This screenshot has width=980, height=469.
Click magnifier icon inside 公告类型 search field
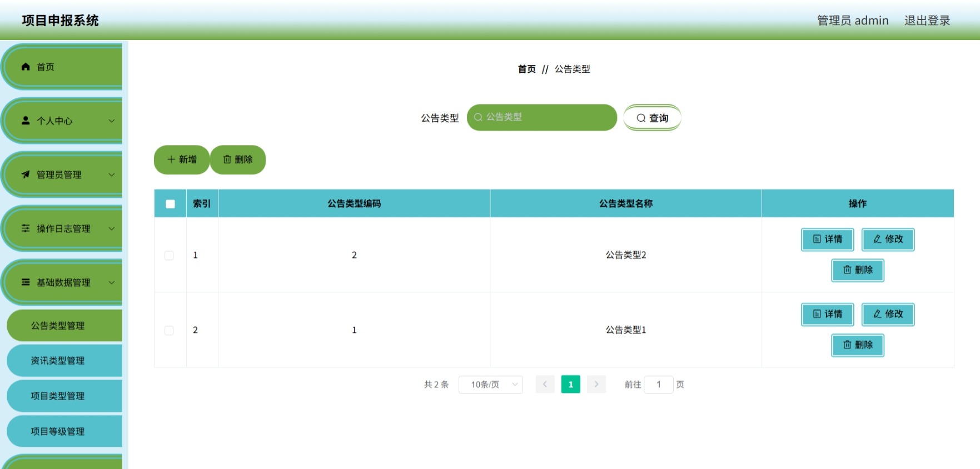478,117
